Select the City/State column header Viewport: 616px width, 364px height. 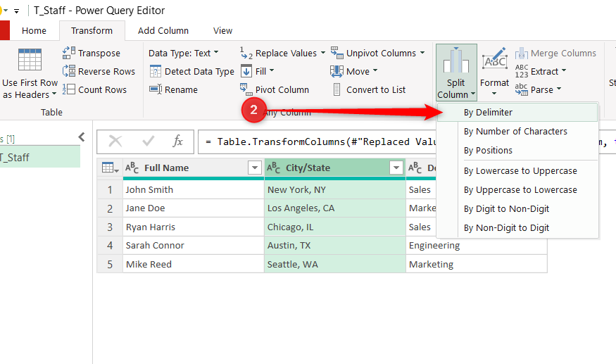point(334,168)
